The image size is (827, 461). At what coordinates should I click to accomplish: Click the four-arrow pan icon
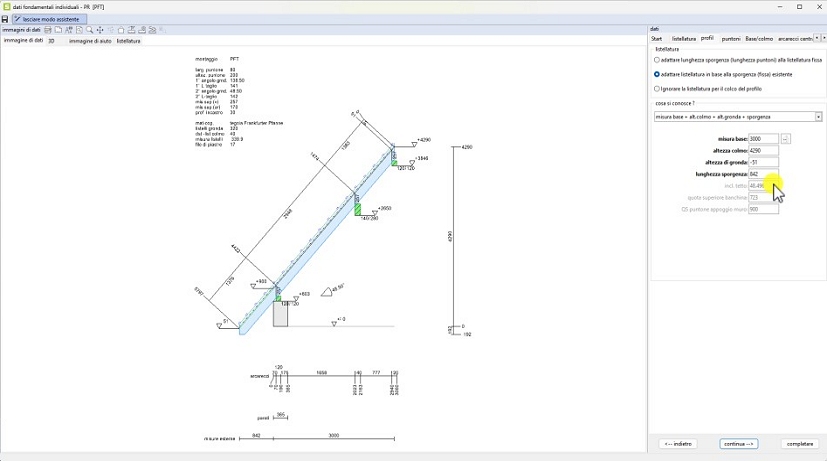(100, 30)
